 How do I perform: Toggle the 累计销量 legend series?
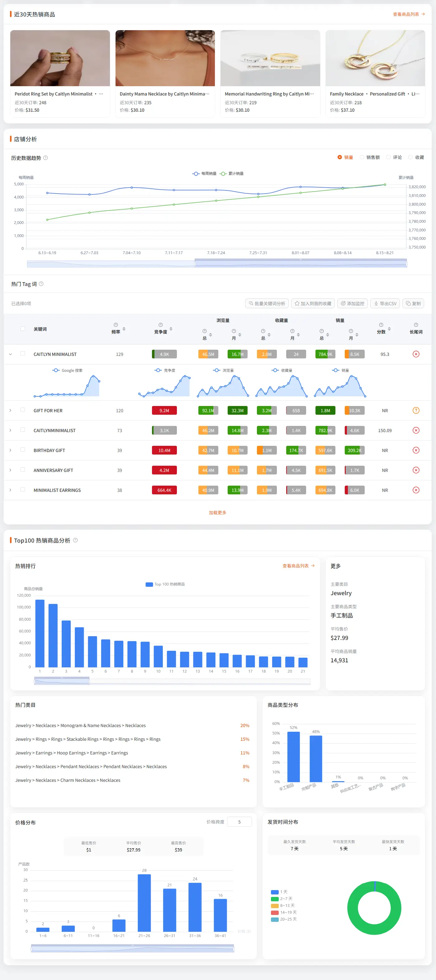tap(231, 174)
